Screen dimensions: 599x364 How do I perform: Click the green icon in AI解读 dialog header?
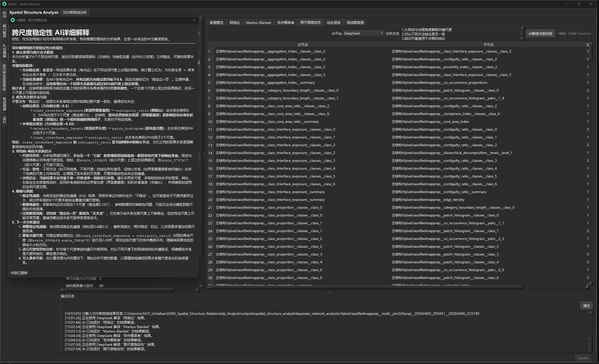pyautogui.click(x=13, y=20)
